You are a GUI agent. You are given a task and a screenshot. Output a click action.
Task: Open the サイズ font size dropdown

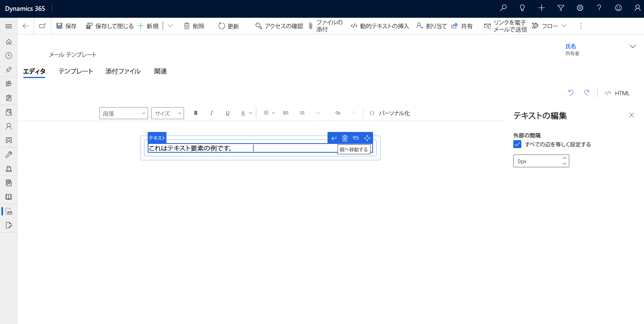[x=167, y=113]
